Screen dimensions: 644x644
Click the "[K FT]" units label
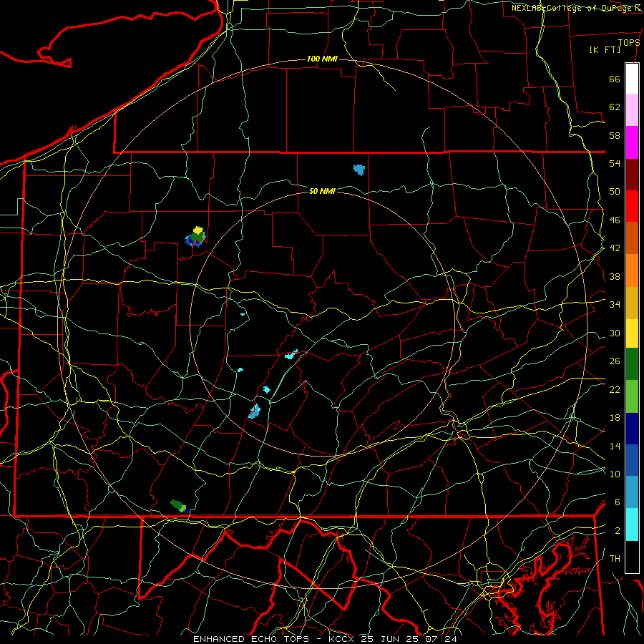coord(605,50)
